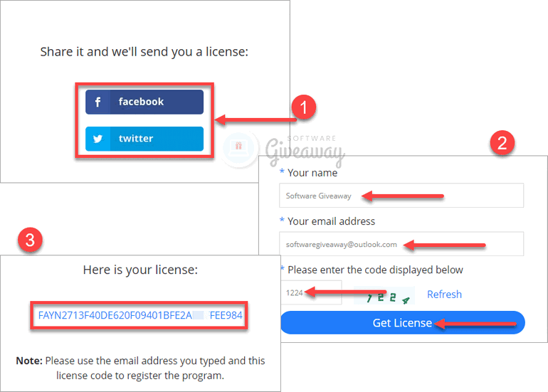Click the Facebook f logo icon
Viewport: 548px width, 392px height.
pos(98,102)
